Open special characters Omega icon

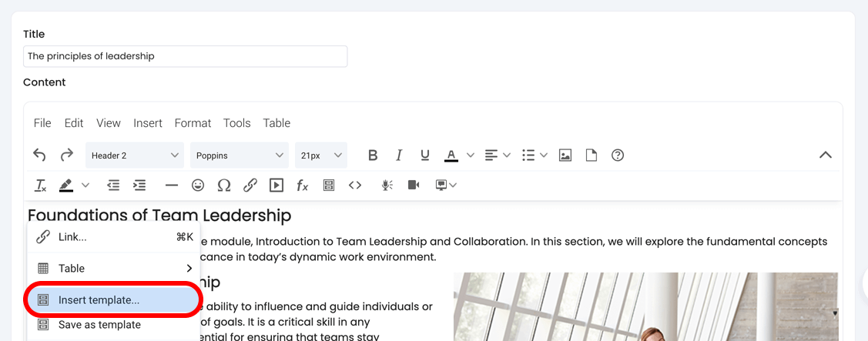click(224, 186)
